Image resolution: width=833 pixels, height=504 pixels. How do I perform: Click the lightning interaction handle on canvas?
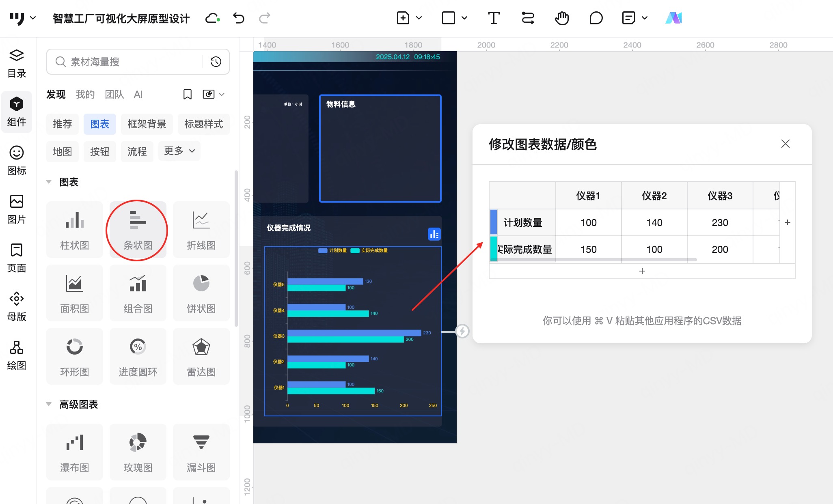tap(462, 331)
